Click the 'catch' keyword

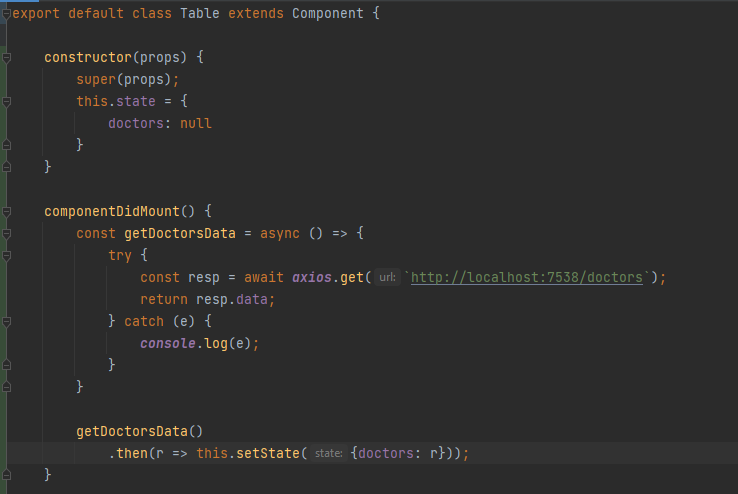(144, 321)
